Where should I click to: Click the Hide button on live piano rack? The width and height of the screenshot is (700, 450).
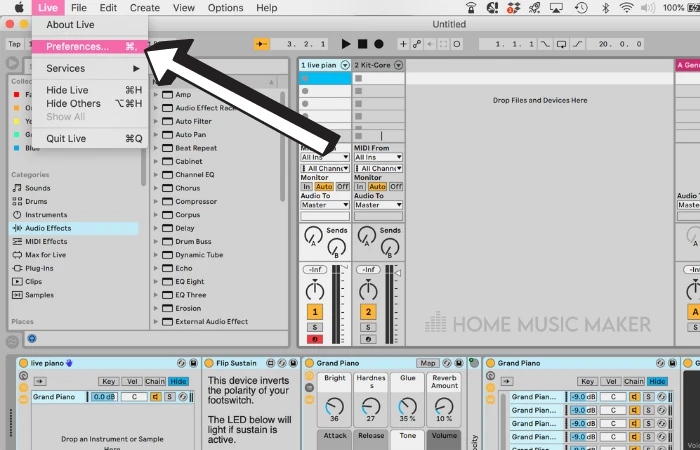(x=178, y=381)
